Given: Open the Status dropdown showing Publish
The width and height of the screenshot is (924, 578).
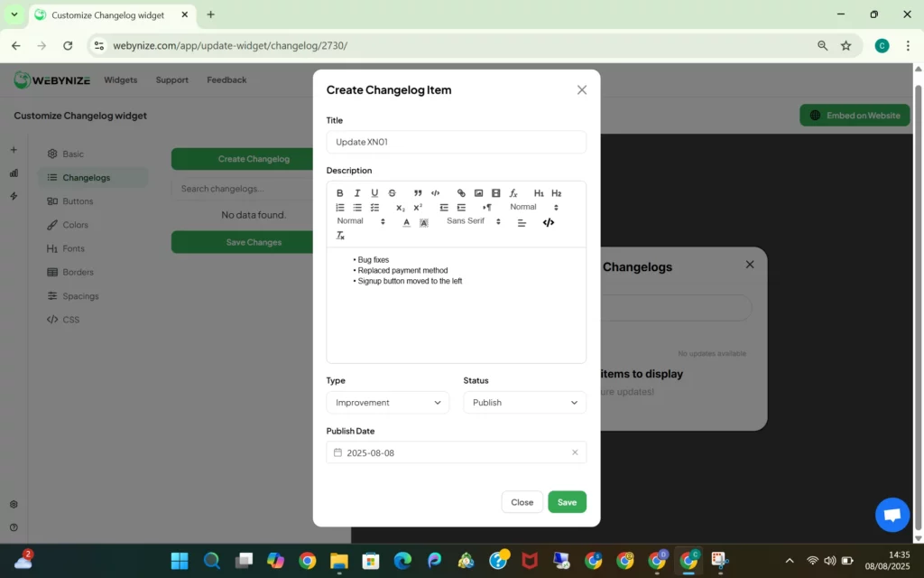Looking at the screenshot, I should 524,402.
